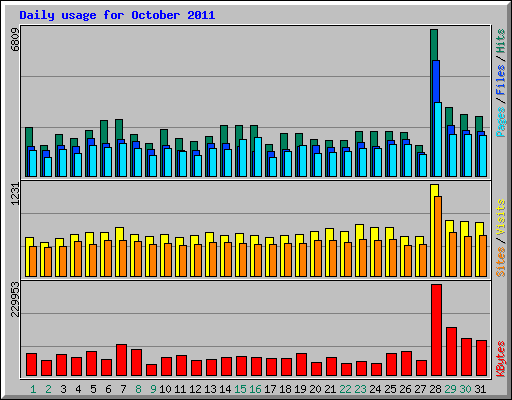
Task: Click day label 24 on the x-axis
Action: click(375, 389)
